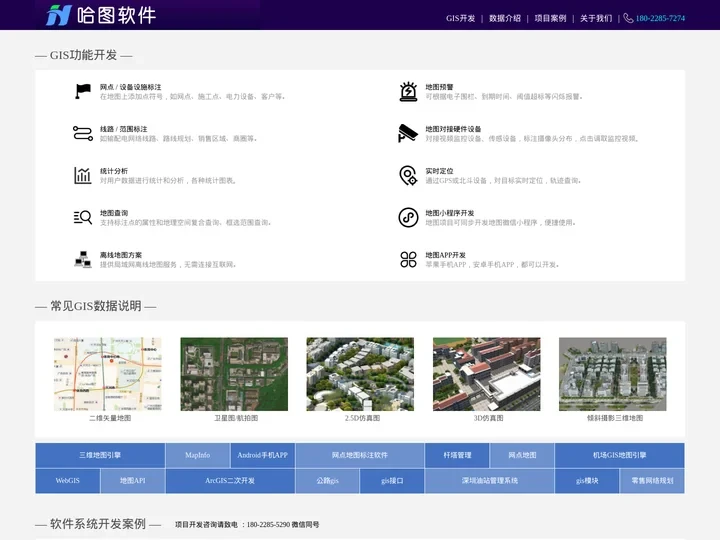The width and height of the screenshot is (720, 540).
Task: Click the search list icon for 地图查询
Action: [83, 217]
